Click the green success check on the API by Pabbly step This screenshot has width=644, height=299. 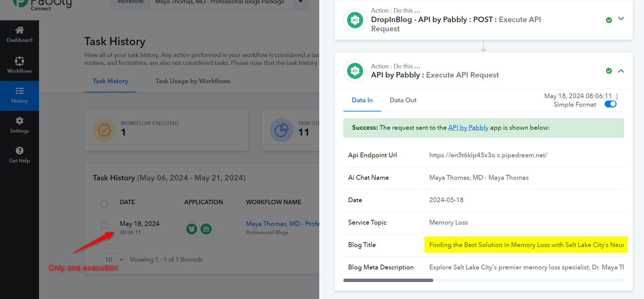pyautogui.click(x=609, y=71)
